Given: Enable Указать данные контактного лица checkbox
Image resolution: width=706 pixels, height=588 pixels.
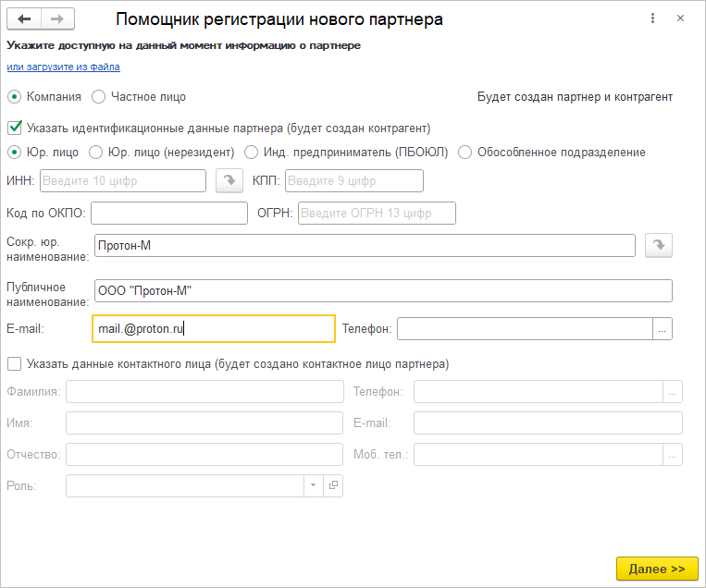Looking at the screenshot, I should (x=14, y=364).
